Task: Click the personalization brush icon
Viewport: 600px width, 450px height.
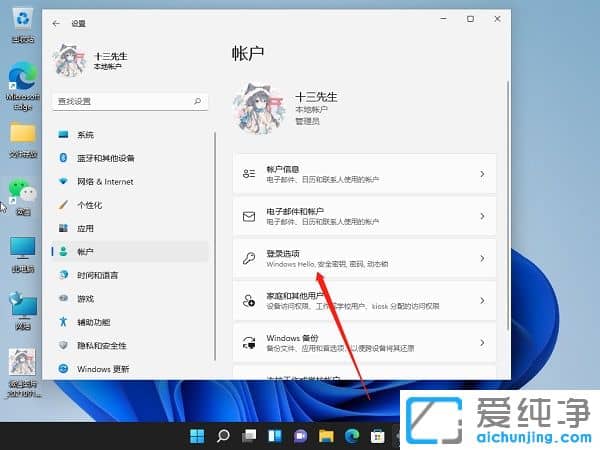Action: 64,205
